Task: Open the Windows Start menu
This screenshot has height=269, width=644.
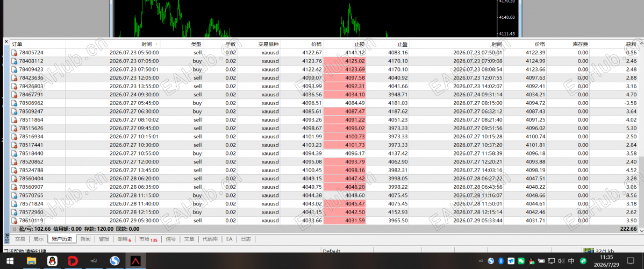Action: pos(10,261)
